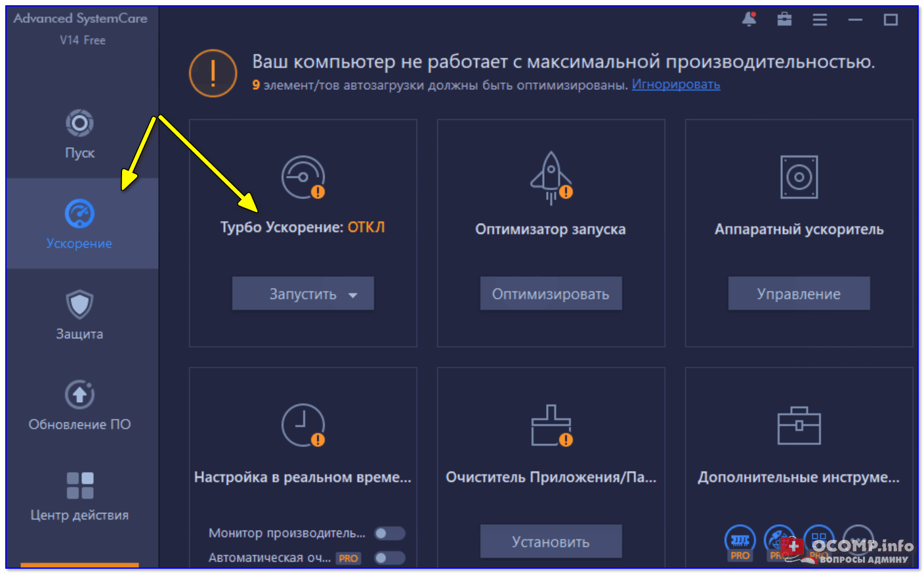Viewport: 924px width, 574px height.
Task: Open the notifications bell icon
Action: click(x=749, y=20)
